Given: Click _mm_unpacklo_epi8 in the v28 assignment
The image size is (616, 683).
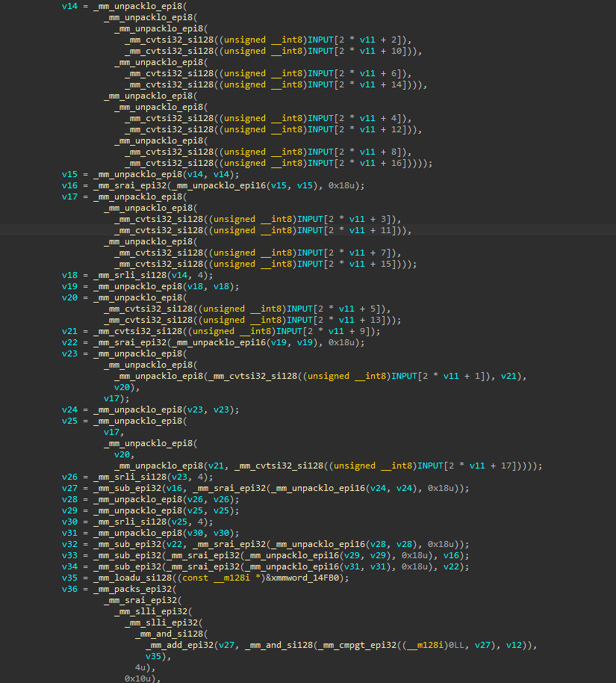Looking at the screenshot, I should 138,499.
